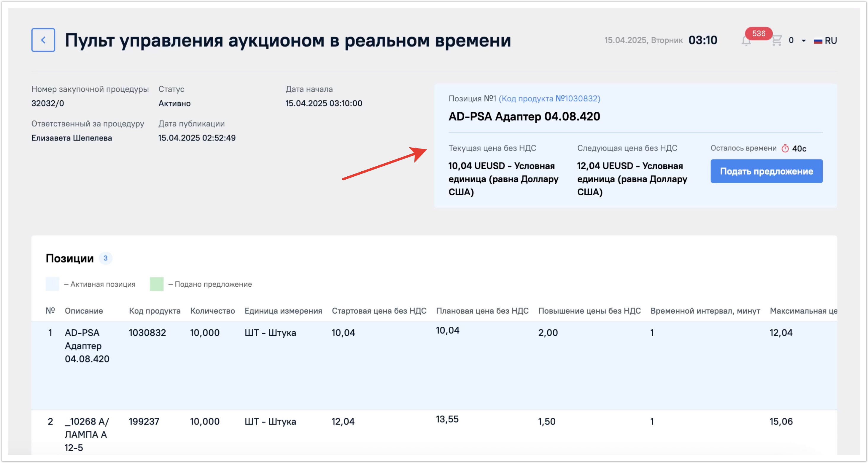Open the product code №1030832 link
Viewport: 868px width, 463px height.
click(549, 99)
